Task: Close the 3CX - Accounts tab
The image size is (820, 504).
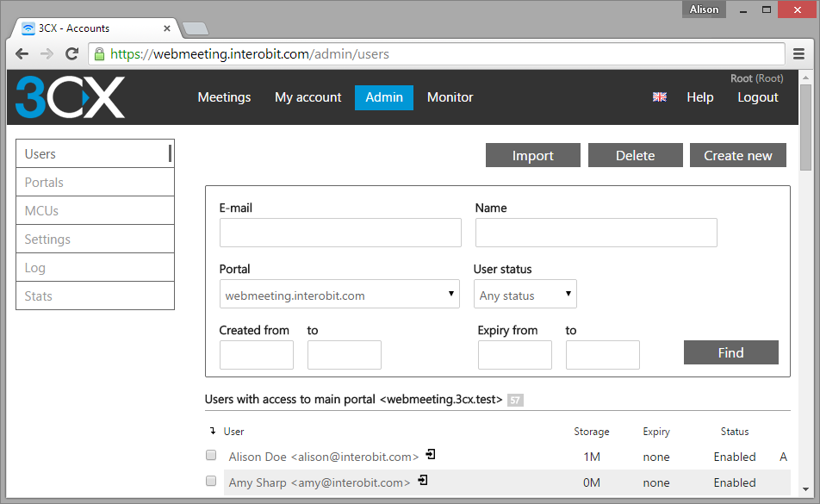Action: coord(167,28)
